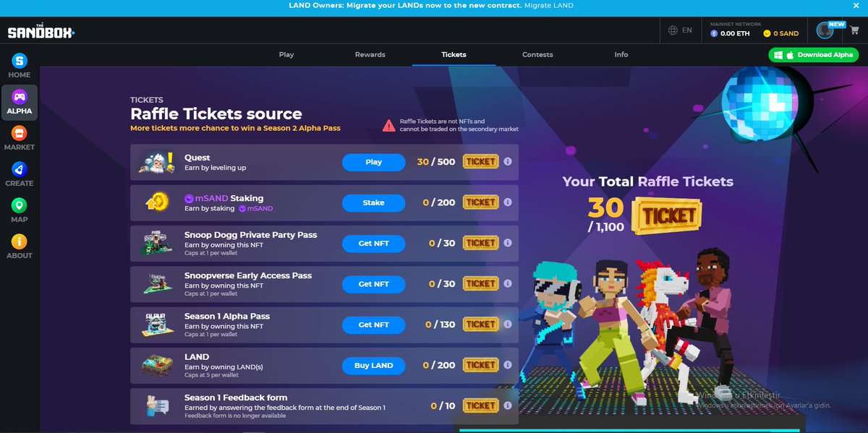The image size is (868, 433).
Task: Click Get NFT for Season 1 Alpha Pass
Action: pyautogui.click(x=373, y=325)
